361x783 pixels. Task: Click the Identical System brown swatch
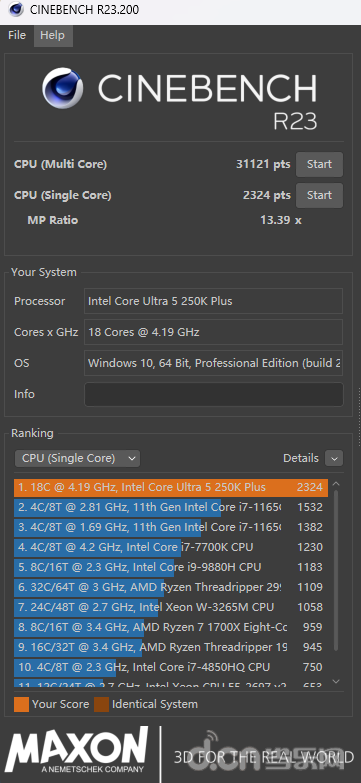coord(101,705)
